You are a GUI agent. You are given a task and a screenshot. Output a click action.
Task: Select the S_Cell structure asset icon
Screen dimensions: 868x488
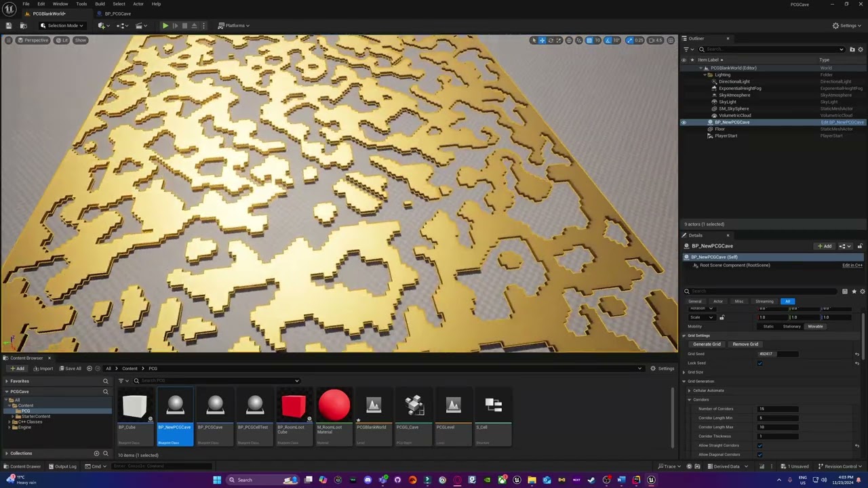tap(494, 405)
